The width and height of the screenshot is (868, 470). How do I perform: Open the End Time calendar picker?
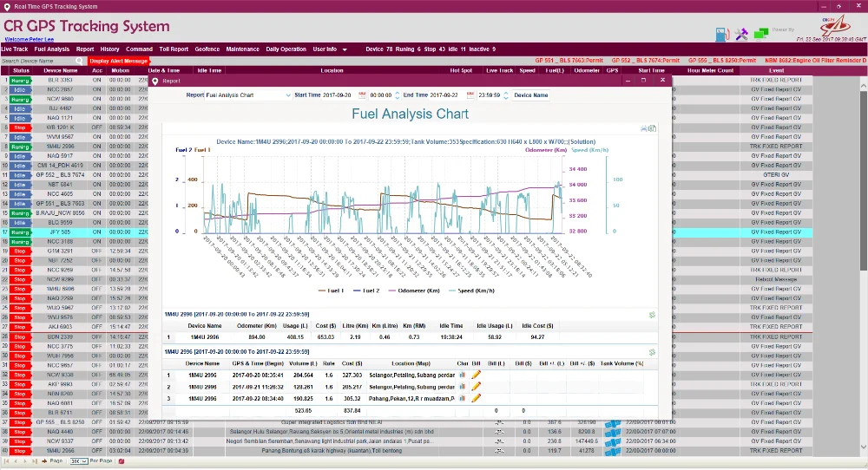pos(470,95)
